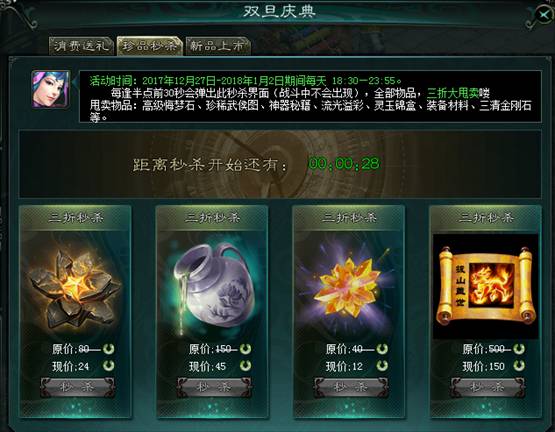Screen dimensions: 555x432
Task: Click 秒杀 button under the scroll item
Action: click(x=488, y=387)
